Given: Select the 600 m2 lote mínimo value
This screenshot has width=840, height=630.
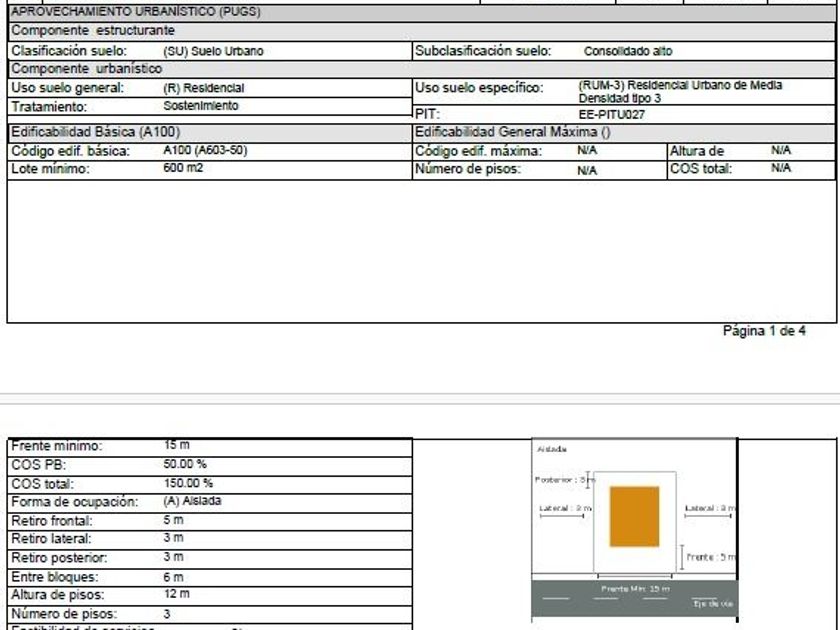Looking at the screenshot, I should pyautogui.click(x=183, y=168).
